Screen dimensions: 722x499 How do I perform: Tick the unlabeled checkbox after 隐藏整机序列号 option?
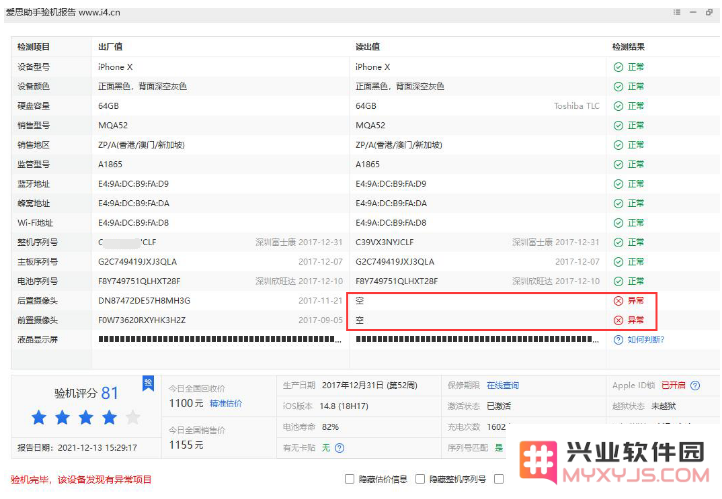coord(499,479)
